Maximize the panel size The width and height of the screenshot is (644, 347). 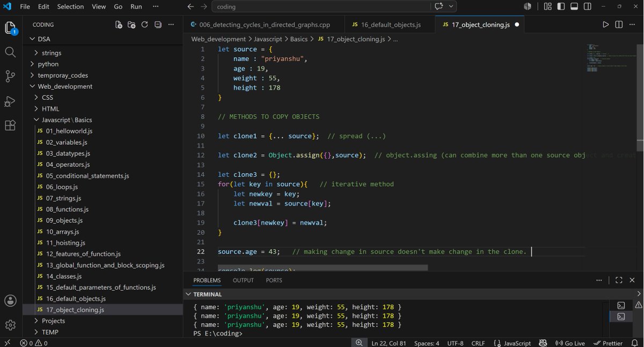point(619,280)
